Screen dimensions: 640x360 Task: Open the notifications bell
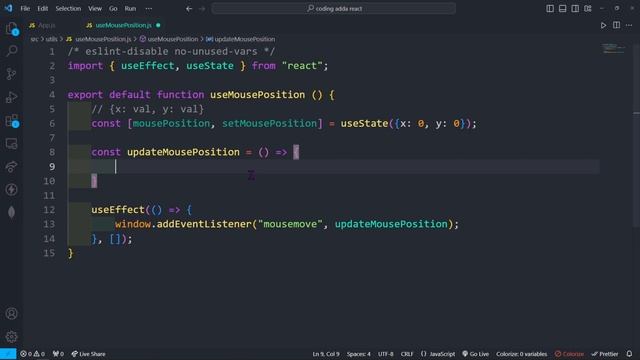629,354
